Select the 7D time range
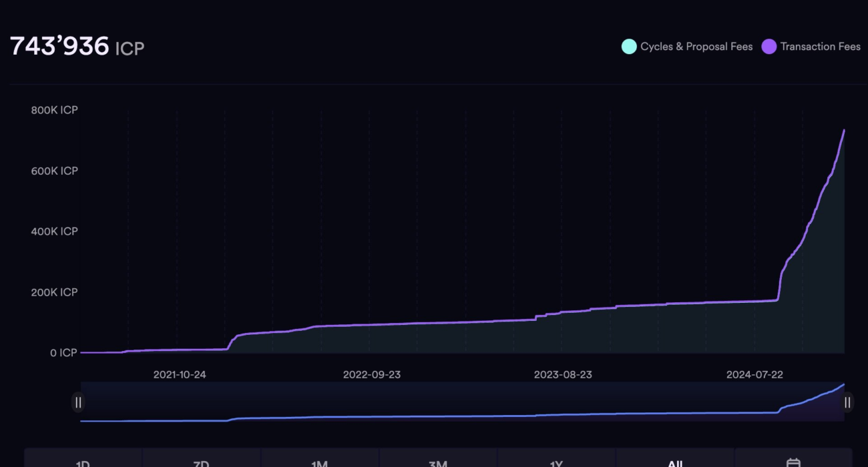This screenshot has width=868, height=467. (201, 462)
